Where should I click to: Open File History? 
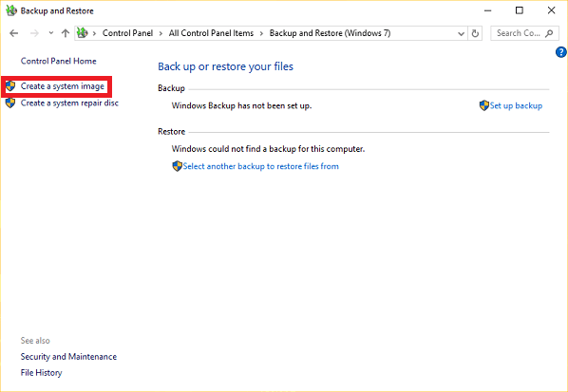click(x=41, y=372)
